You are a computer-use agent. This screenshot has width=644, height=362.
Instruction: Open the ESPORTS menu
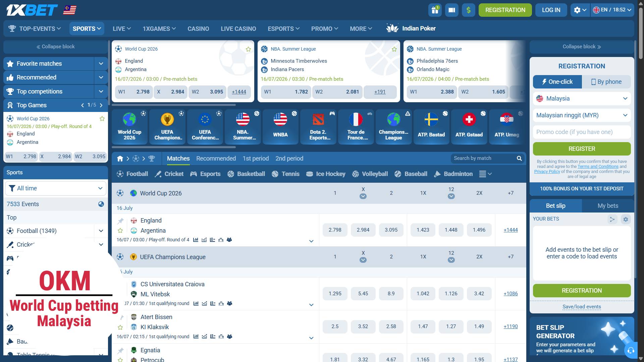coord(283,29)
